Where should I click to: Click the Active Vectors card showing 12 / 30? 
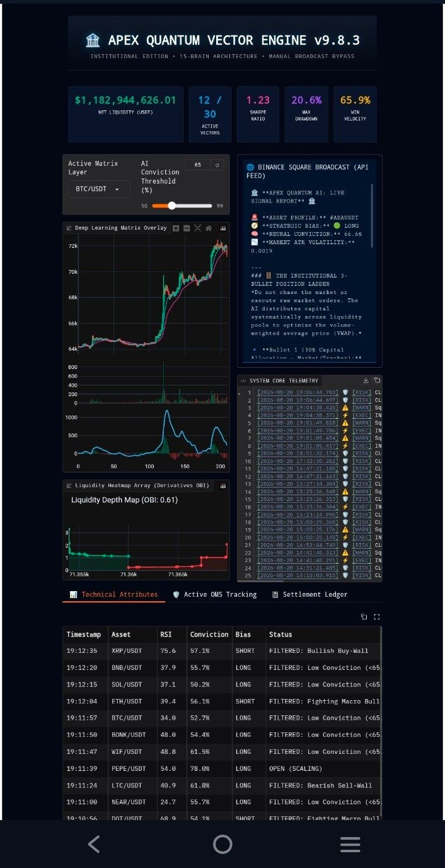point(210,114)
